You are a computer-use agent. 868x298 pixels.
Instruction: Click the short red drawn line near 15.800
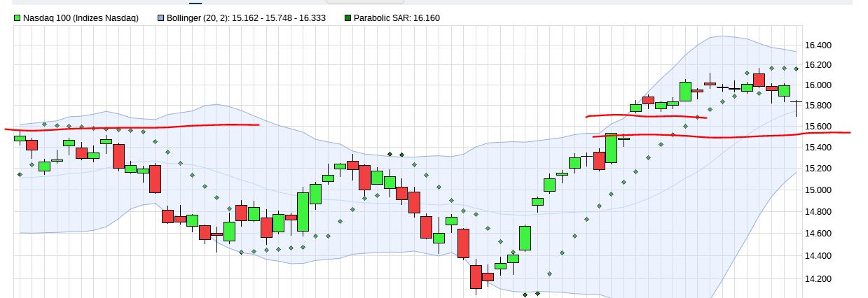point(645,115)
